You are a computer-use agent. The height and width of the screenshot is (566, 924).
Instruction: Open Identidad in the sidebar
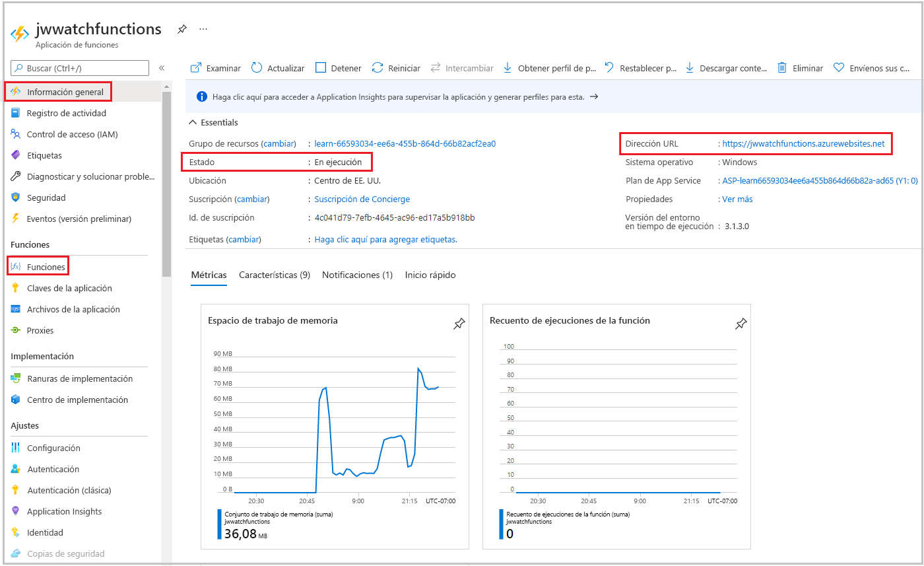pos(45,532)
